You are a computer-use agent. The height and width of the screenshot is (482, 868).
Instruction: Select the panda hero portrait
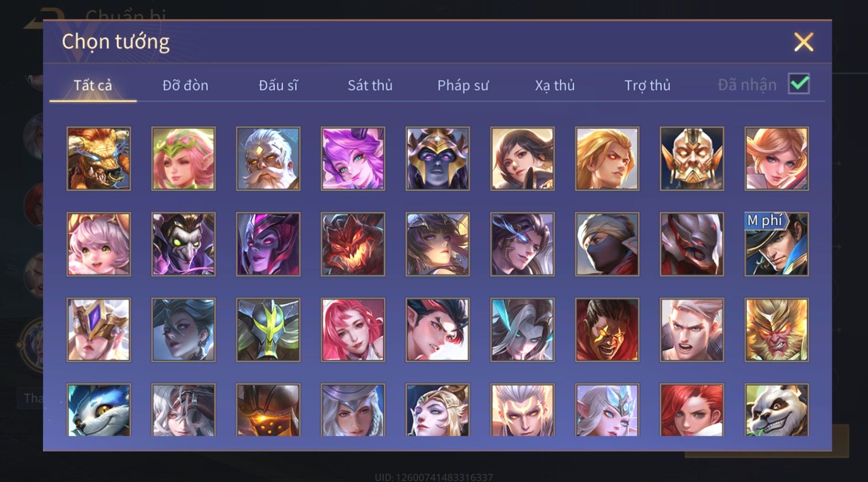(776, 410)
